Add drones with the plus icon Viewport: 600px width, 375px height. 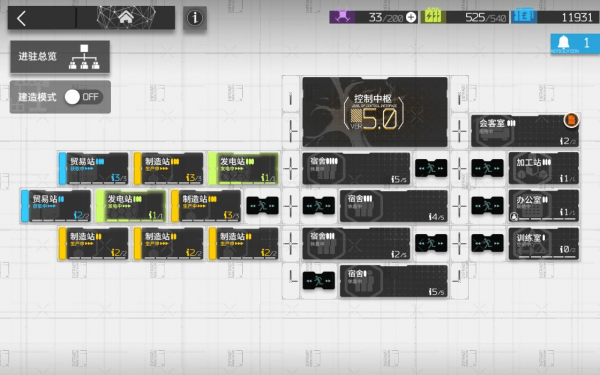(x=411, y=17)
